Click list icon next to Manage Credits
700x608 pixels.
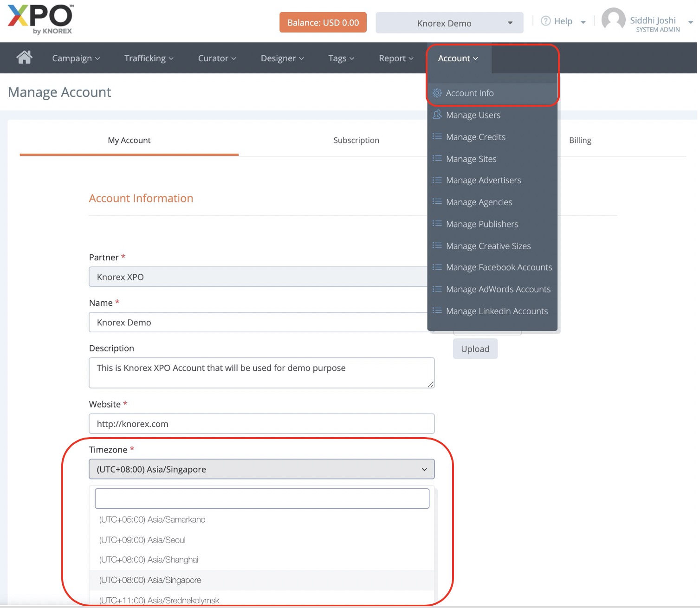pyautogui.click(x=437, y=136)
